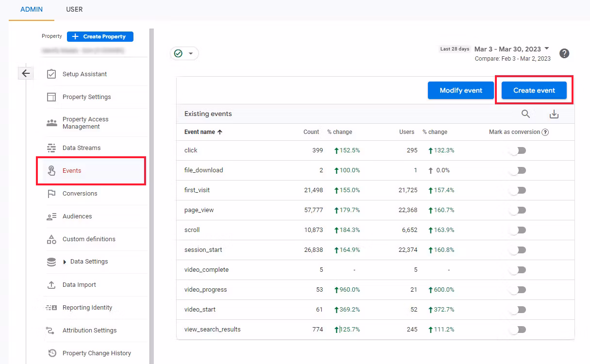Mark view_search_results as conversion

(x=517, y=329)
